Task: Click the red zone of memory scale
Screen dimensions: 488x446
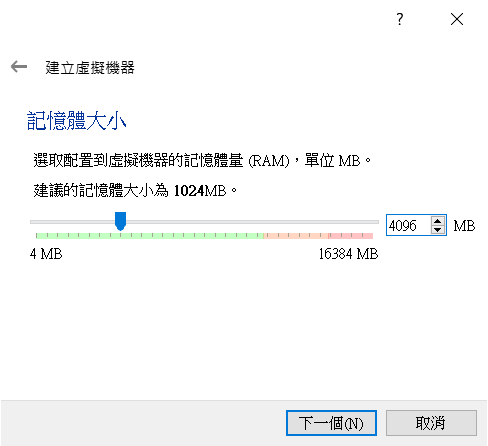Action: tap(351, 236)
